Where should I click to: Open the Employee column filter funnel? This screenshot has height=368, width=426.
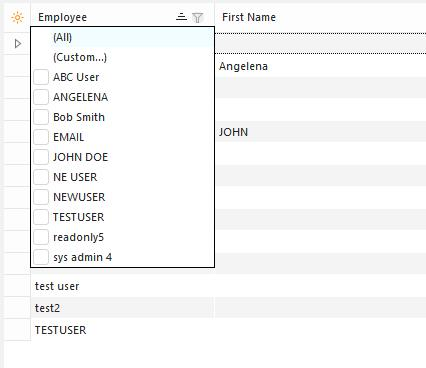[198, 17]
